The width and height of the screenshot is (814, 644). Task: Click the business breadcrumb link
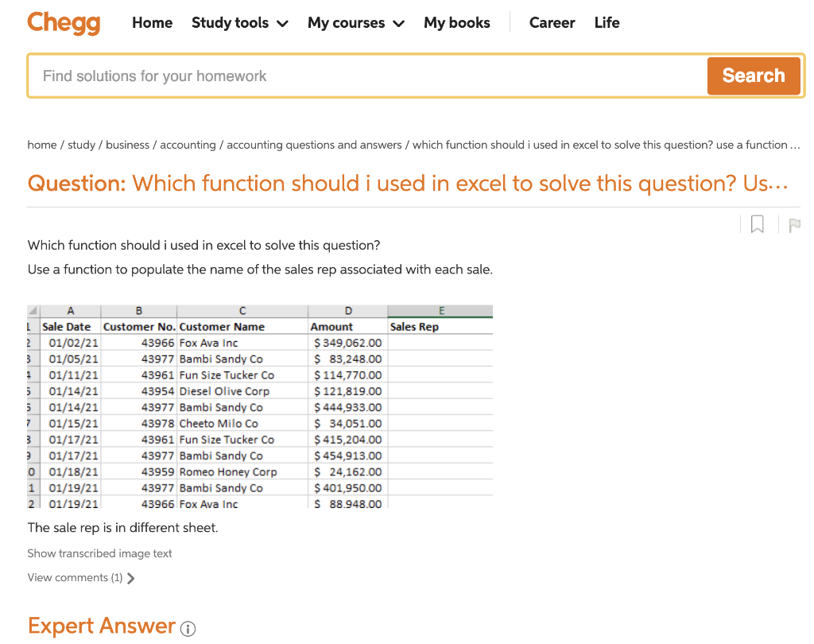(127, 145)
